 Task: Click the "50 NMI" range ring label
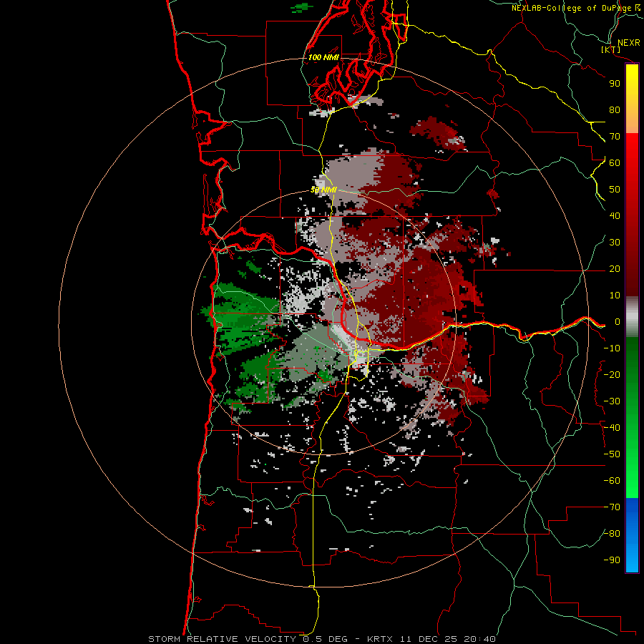pyautogui.click(x=323, y=190)
